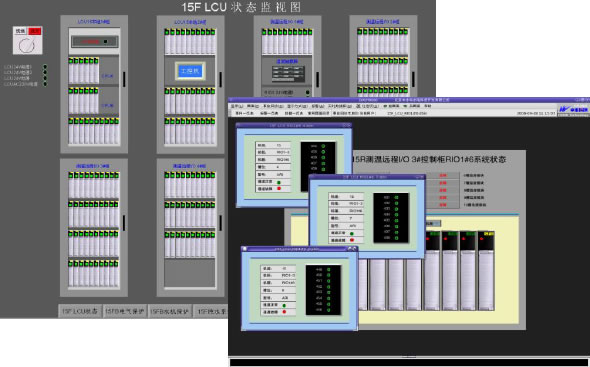Click the rotary mode selector knob
Image resolution: width=590 pixels, height=367 pixels.
tap(27, 45)
